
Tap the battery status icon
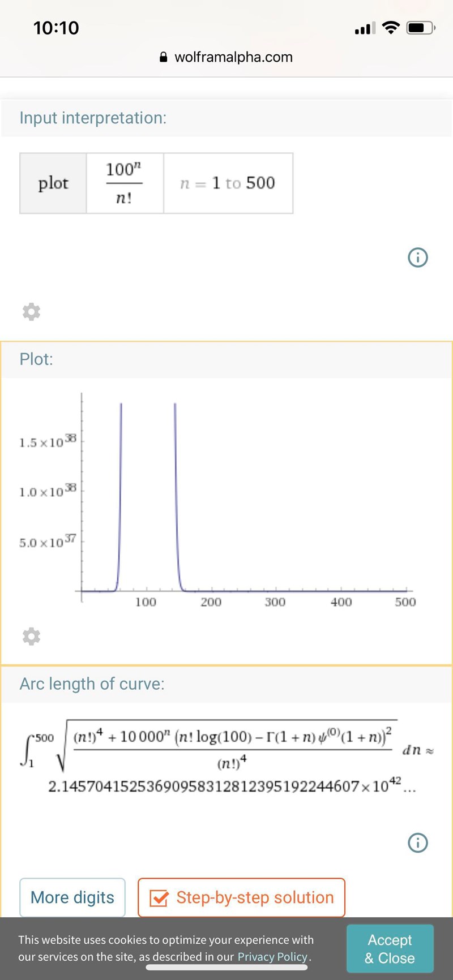421,28
